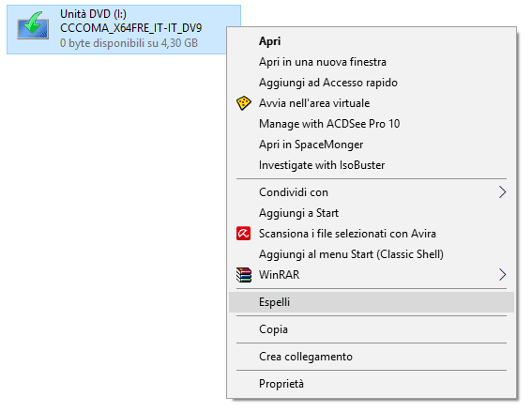Click the Sandboxie yellow kite icon
The height and width of the screenshot is (412, 532).
pos(244,103)
